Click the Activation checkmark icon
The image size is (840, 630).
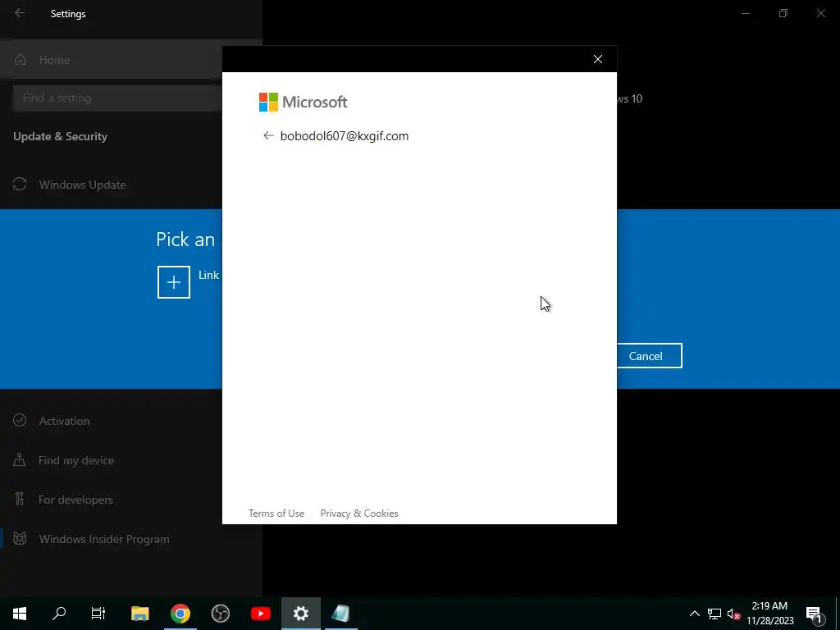20,421
